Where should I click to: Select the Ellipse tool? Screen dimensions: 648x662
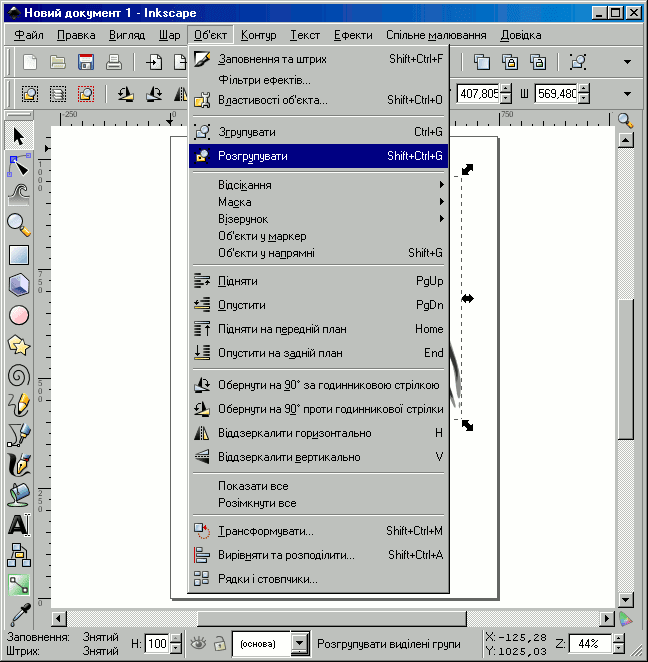pyautogui.click(x=19, y=315)
